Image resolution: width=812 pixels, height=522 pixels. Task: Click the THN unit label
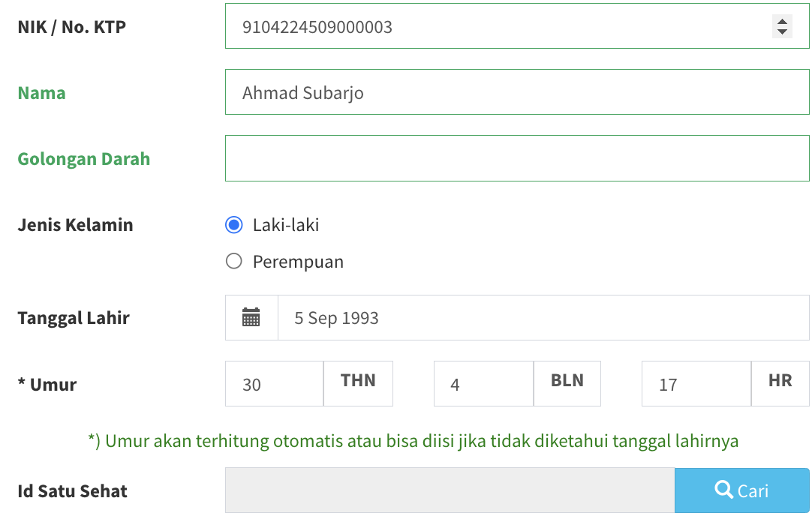(359, 381)
